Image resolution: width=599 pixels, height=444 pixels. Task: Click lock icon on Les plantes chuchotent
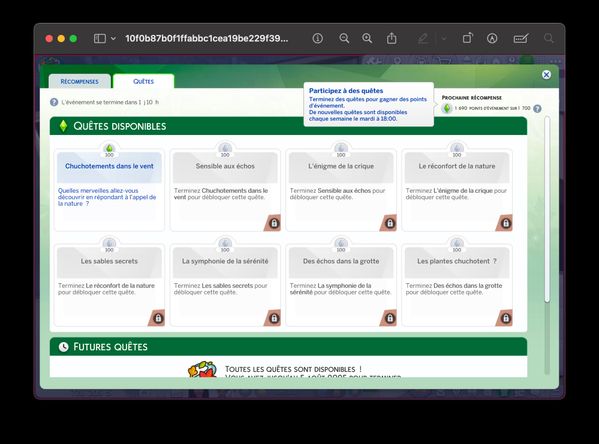tap(506, 318)
